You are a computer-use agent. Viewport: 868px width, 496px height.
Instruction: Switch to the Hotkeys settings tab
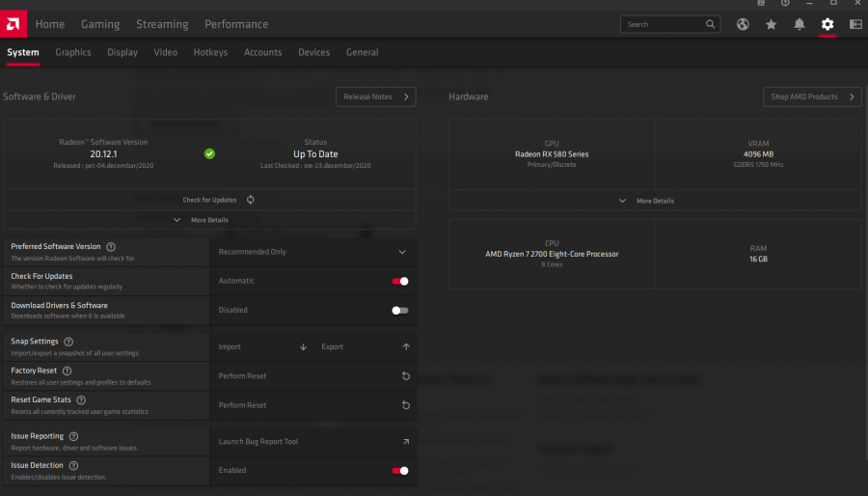coord(210,52)
